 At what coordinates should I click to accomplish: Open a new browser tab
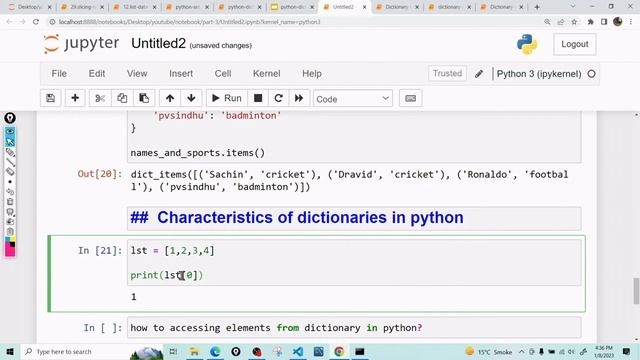(x=537, y=7)
